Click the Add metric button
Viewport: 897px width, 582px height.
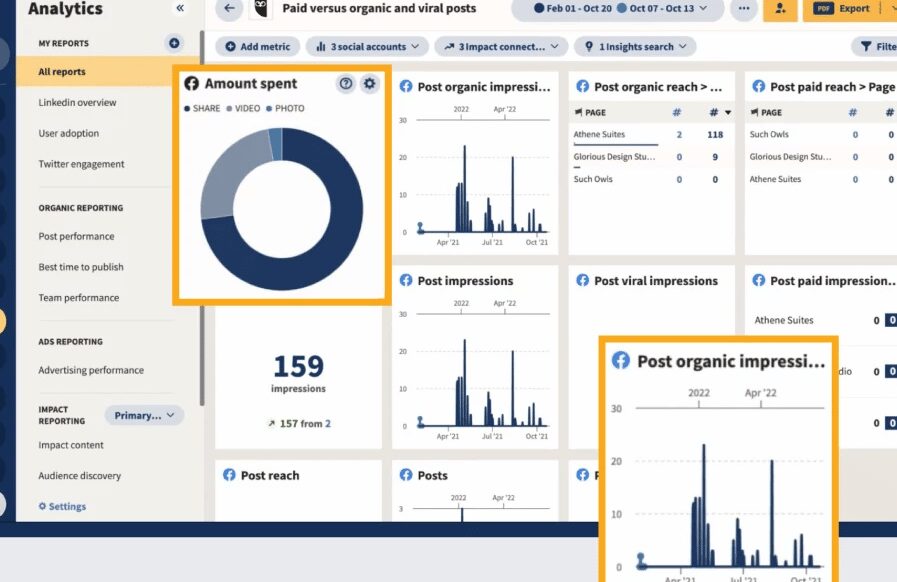(x=257, y=46)
